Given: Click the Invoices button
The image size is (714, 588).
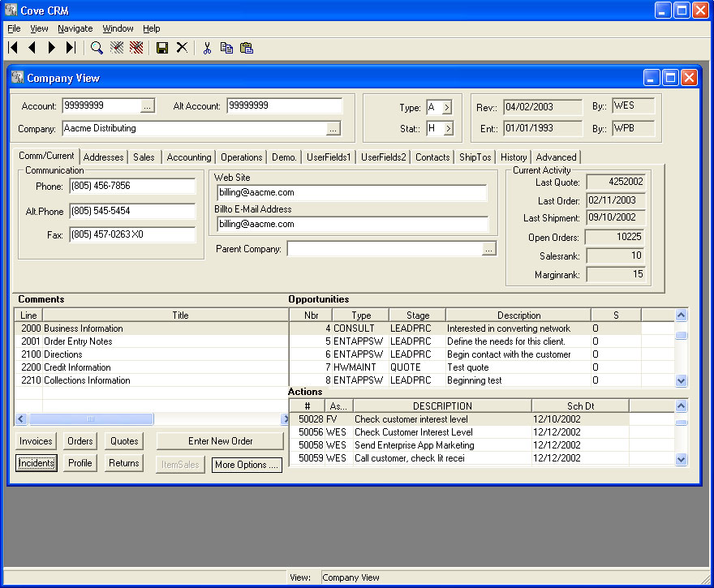Looking at the screenshot, I should click(36, 441).
